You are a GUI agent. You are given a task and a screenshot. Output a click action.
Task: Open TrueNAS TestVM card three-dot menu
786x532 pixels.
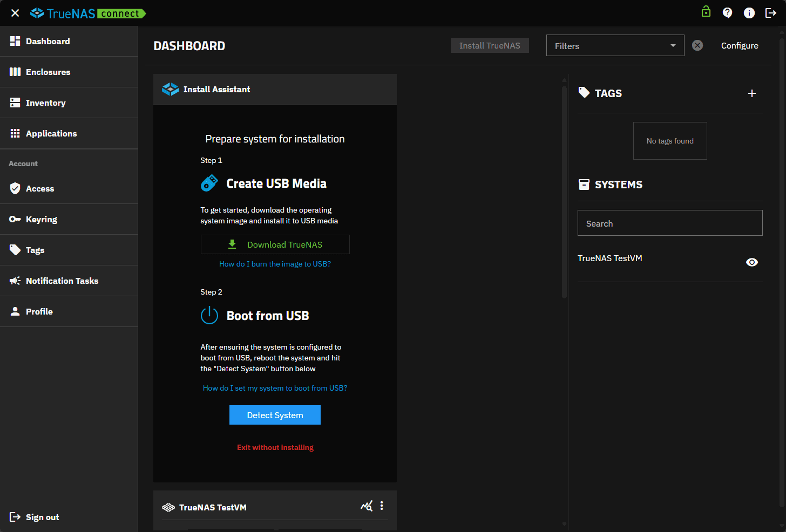[x=382, y=506]
